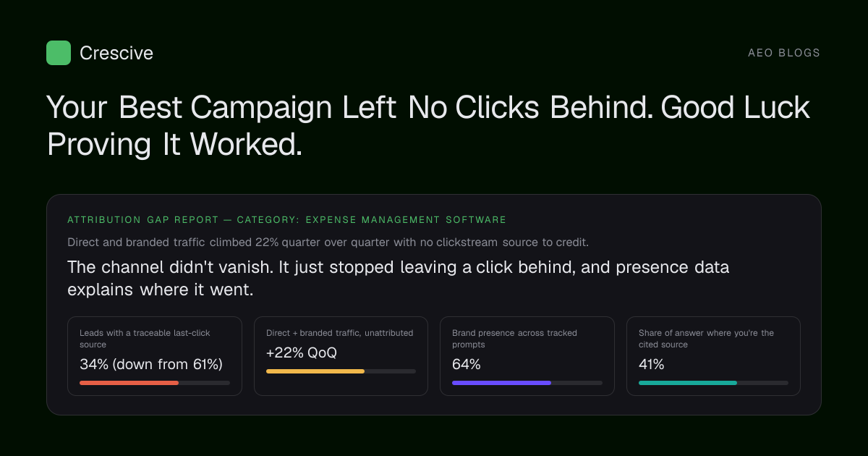Click the "Proving It Worked." headline line
Screen dimensions: 868x456
click(174, 145)
